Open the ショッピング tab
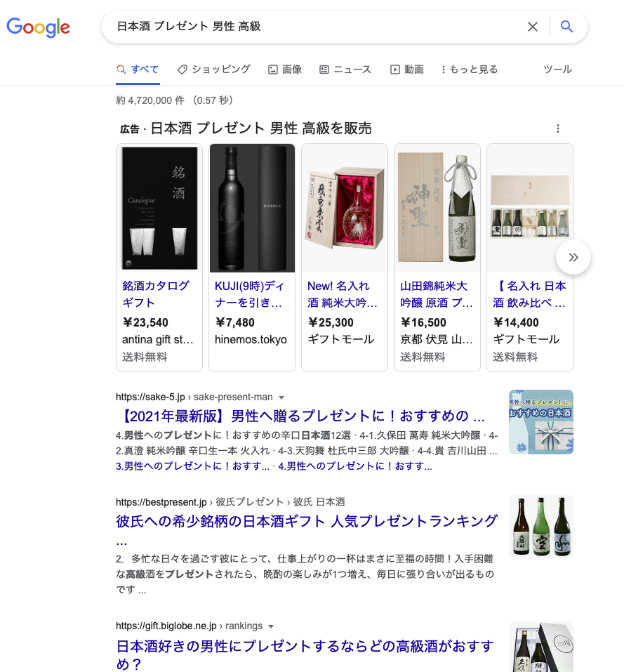This screenshot has height=672, width=624. coord(214,70)
